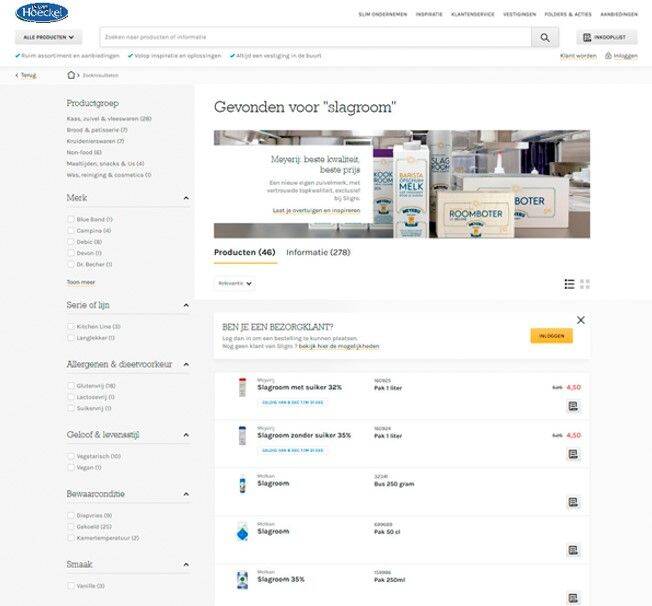Filter by Kruidenierswaren group
This screenshot has height=606, width=652.
[x=95, y=141]
